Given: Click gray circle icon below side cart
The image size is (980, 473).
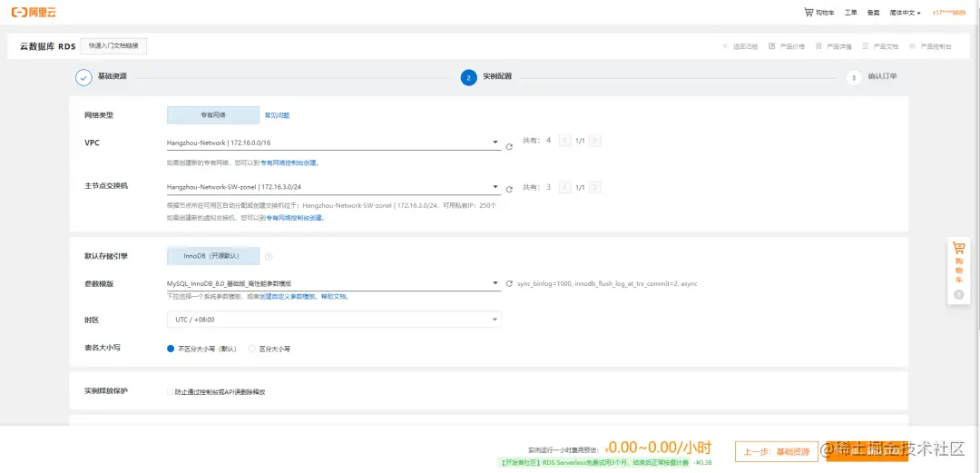Looking at the screenshot, I should pos(959,295).
